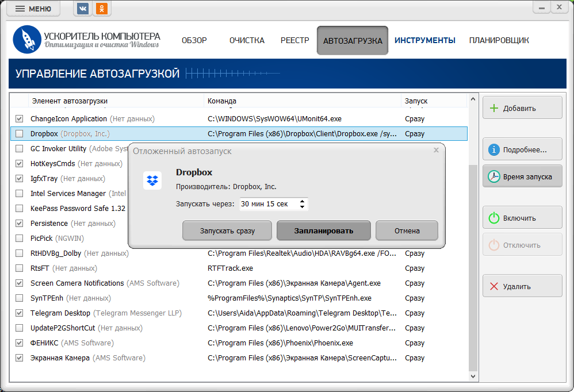The image size is (574, 392).
Task: Select Screen Camera Notifications row name
Action: (77, 283)
